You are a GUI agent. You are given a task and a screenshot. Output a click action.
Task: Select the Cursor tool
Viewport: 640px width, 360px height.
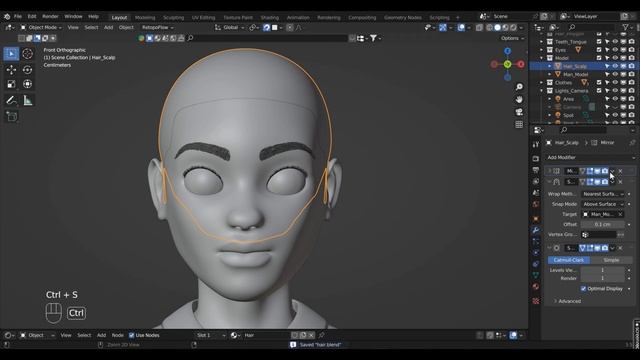point(27,53)
